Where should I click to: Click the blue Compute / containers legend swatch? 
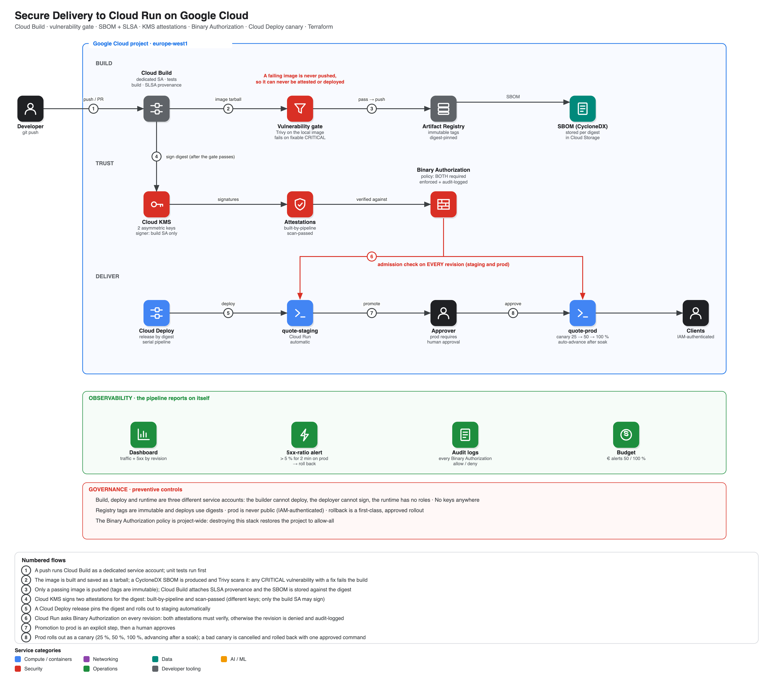[x=18, y=659]
